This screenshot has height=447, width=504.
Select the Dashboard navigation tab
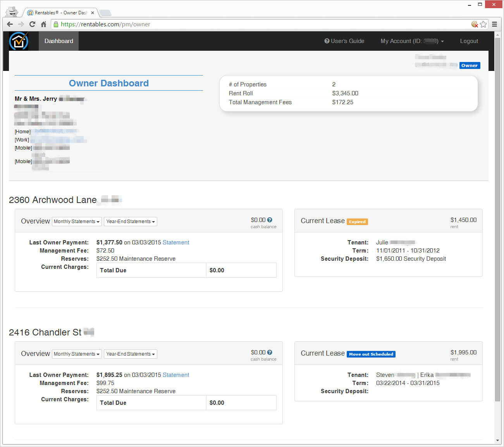click(58, 41)
